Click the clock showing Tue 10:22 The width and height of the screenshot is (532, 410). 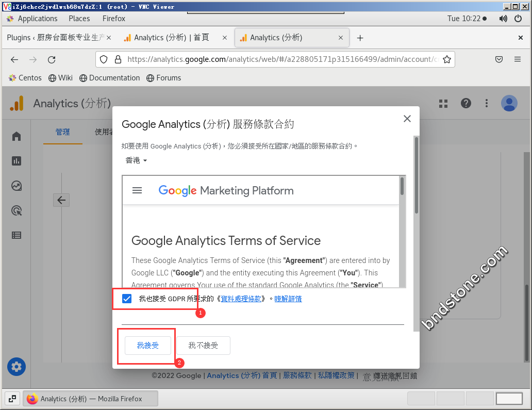(464, 19)
